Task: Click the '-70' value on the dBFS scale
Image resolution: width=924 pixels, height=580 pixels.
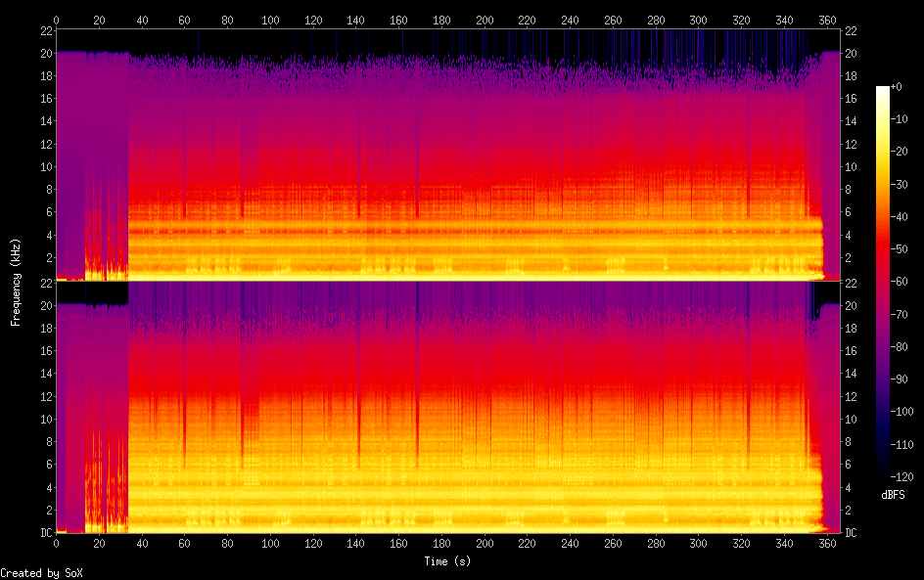Action: tap(900, 314)
